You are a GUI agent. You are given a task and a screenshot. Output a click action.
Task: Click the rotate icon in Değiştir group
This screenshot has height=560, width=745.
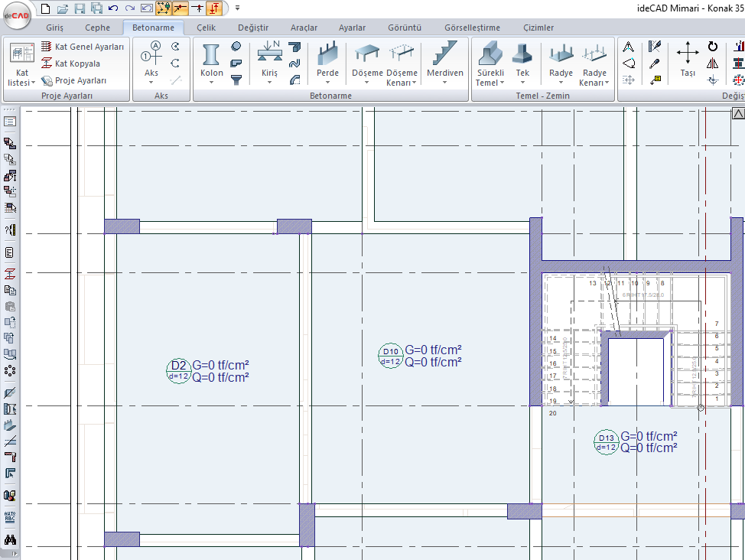point(713,47)
